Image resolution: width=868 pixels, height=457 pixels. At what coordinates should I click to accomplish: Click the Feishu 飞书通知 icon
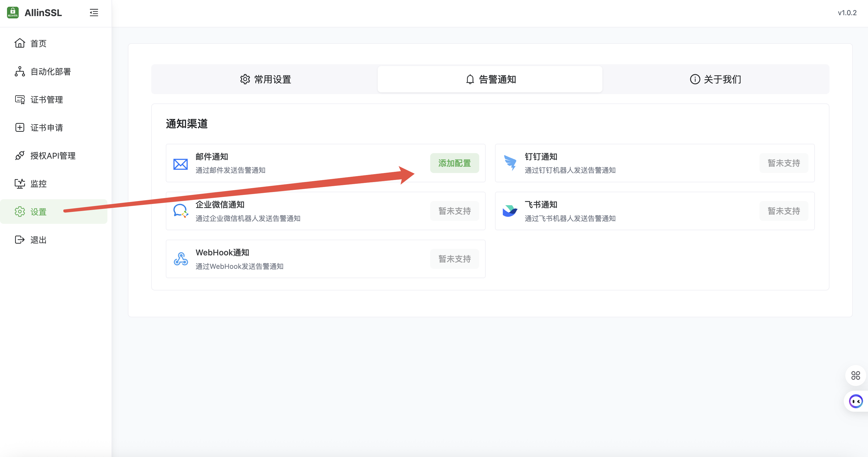click(x=510, y=211)
